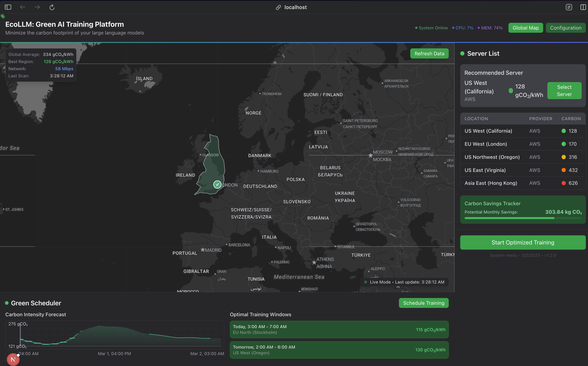588x366 pixels.
Task: Click the London checkmark map marker
Action: click(x=217, y=184)
